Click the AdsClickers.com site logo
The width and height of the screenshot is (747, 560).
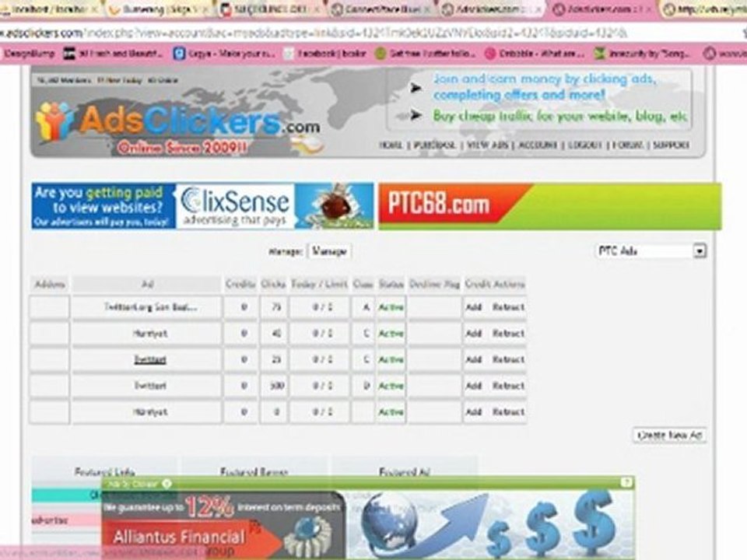point(179,123)
